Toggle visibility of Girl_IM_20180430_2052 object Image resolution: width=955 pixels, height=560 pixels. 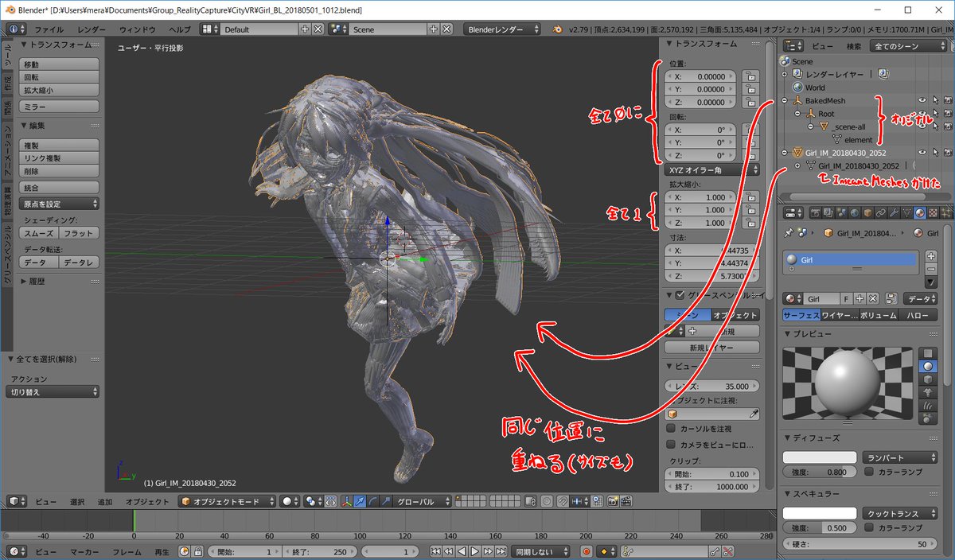(922, 152)
